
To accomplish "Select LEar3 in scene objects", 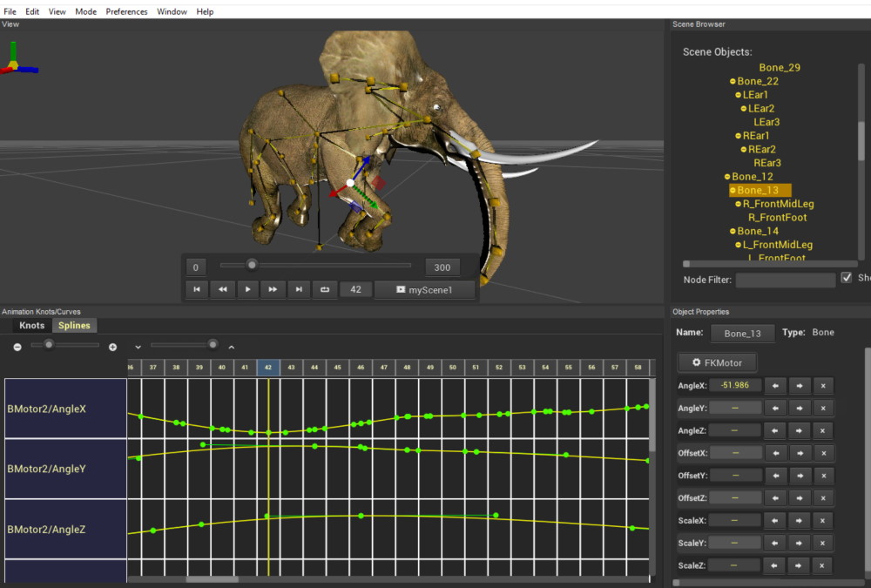I will (x=766, y=122).
